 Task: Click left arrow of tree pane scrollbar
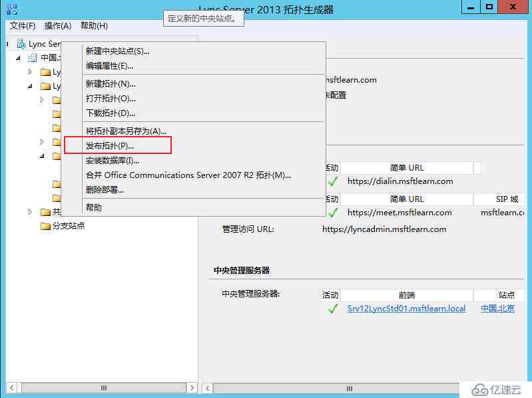click(12, 388)
